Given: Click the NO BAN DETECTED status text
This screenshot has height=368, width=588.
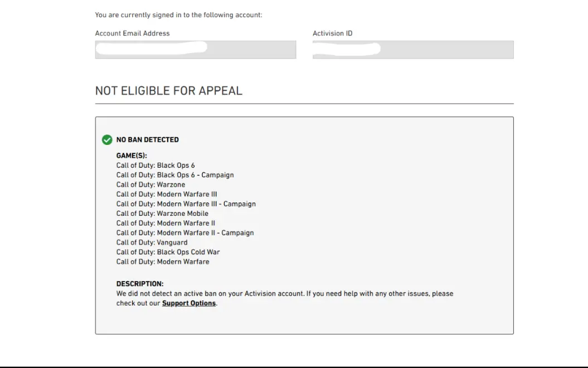Looking at the screenshot, I should coord(147,140).
